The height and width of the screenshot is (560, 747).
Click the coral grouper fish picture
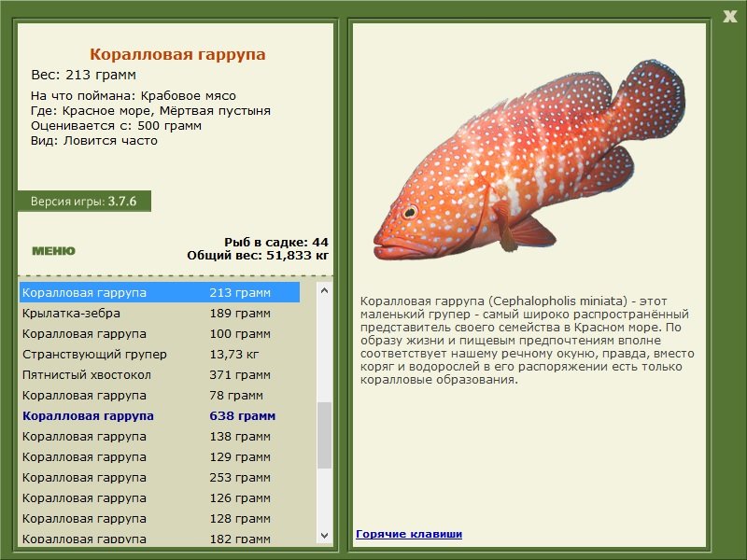(529, 160)
